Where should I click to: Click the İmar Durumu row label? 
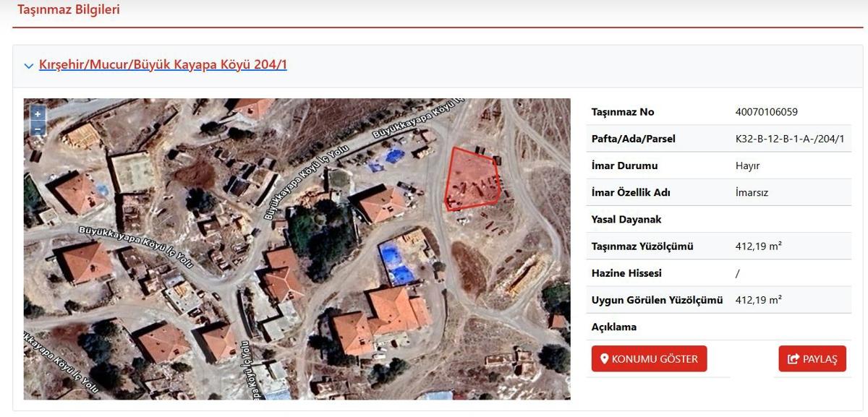(x=624, y=165)
